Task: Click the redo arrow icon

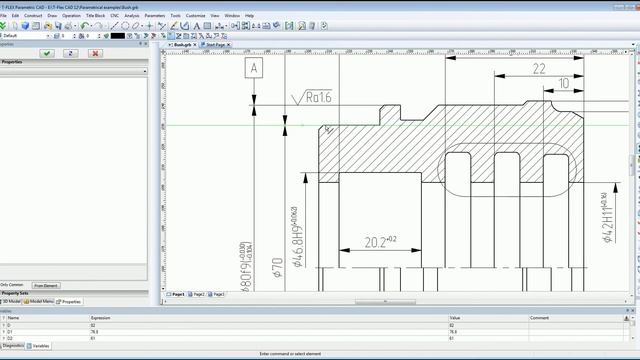Action: 98,26
